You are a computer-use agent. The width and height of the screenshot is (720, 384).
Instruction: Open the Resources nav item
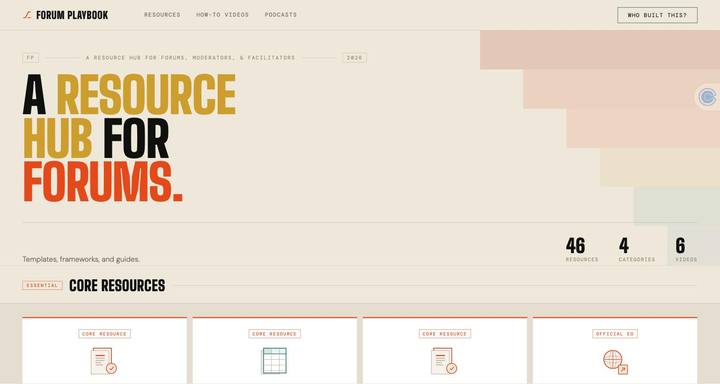click(x=162, y=15)
